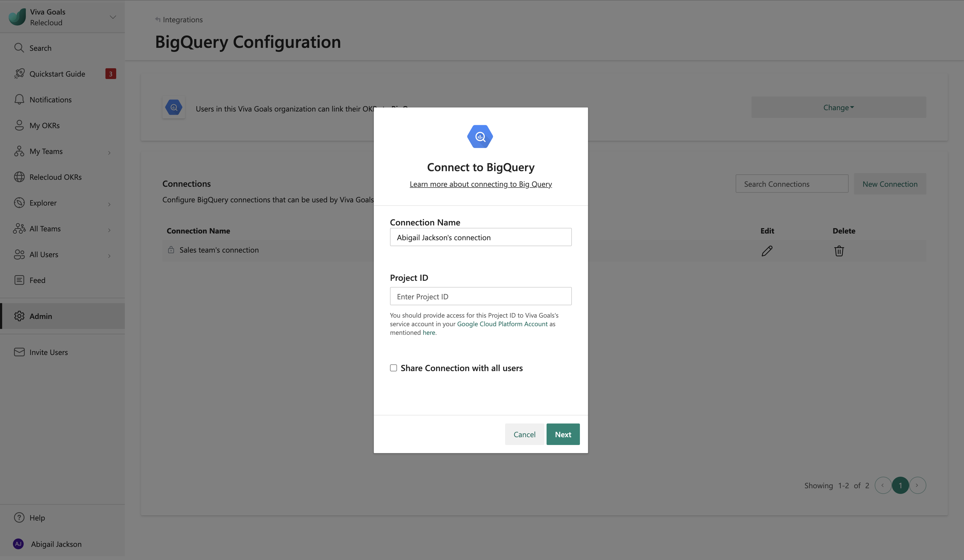The height and width of the screenshot is (560, 964).
Task: Select My OKRs in sidebar
Action: click(44, 125)
